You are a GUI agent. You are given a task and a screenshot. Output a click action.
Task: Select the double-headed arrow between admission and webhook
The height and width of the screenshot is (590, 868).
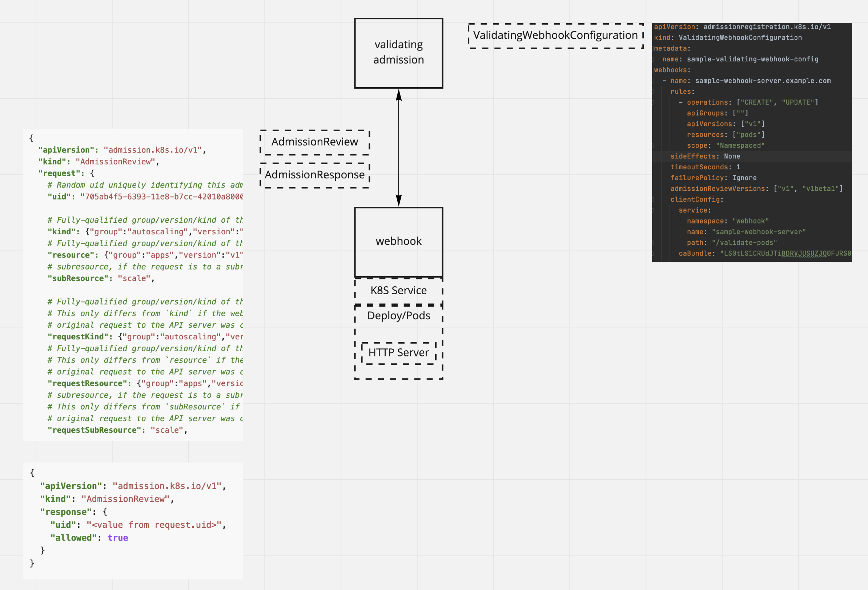coord(398,148)
